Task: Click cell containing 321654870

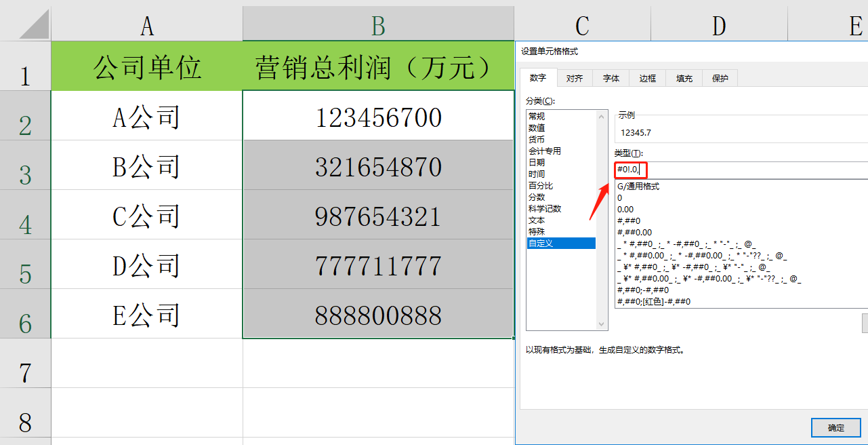Action: [378, 165]
